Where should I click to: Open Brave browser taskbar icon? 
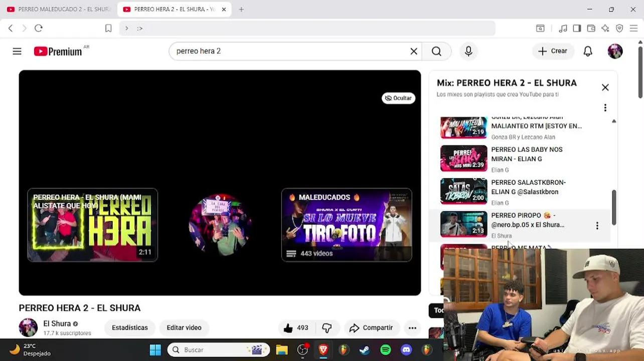(323, 350)
